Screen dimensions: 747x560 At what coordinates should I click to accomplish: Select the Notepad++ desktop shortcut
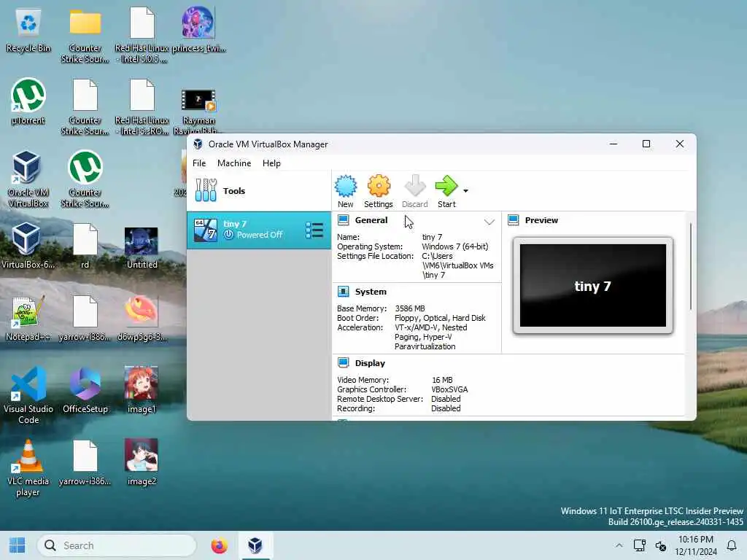point(27,319)
